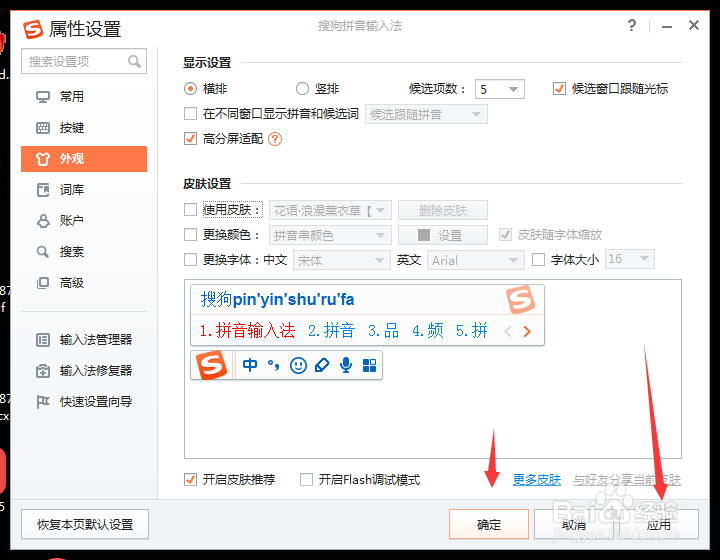
Task: Toggle 皮肤随字体缩放 checkbox
Action: [505, 235]
